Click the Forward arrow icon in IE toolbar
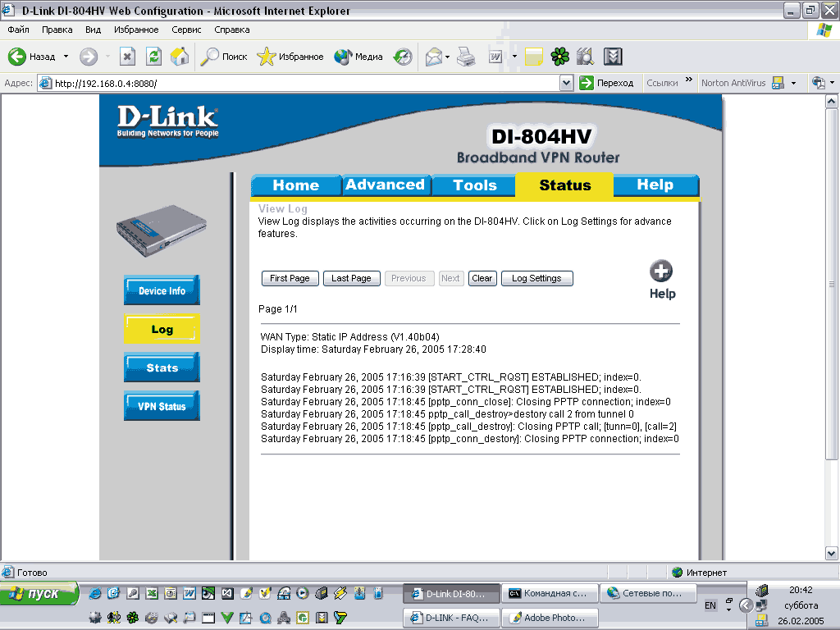 [x=89, y=57]
